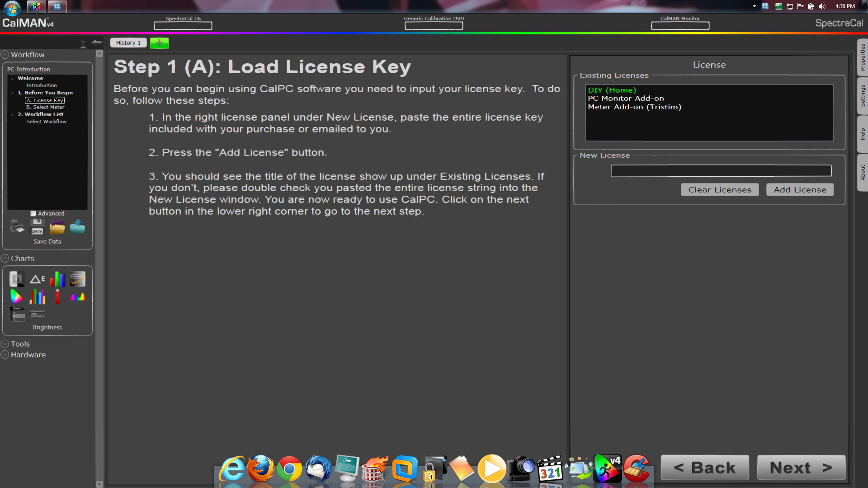Collapse the Charts section
The height and width of the screenshot is (488, 868).
[x=5, y=258]
